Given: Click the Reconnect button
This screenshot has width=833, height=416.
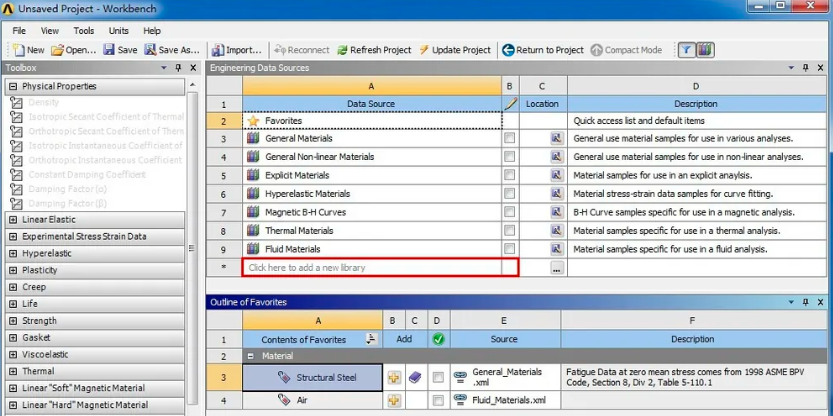Looking at the screenshot, I should (x=302, y=50).
